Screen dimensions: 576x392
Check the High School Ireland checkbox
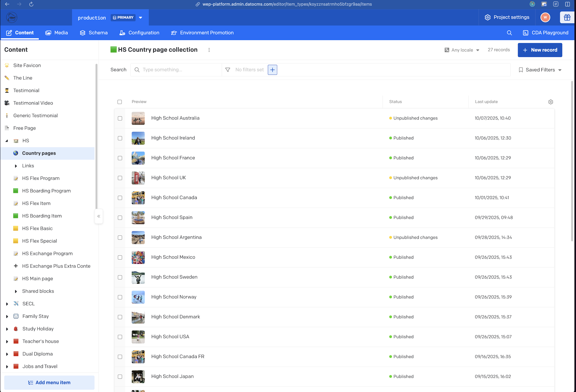(x=120, y=138)
